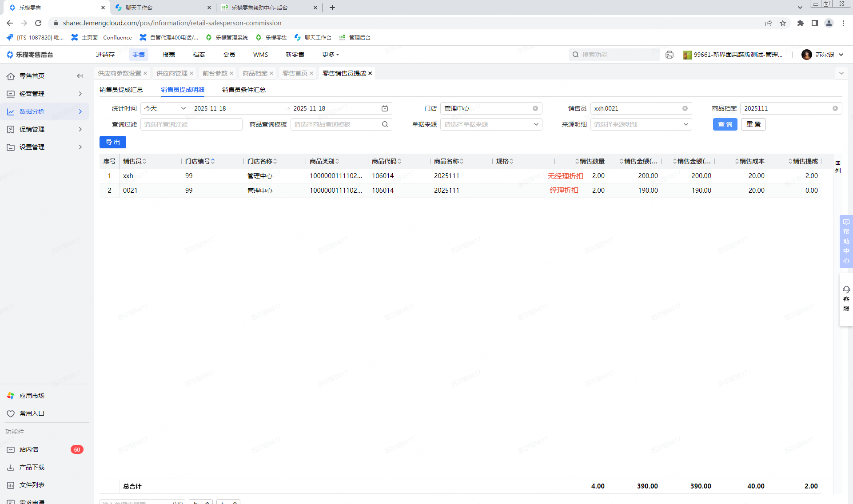Click the 查询 button
Viewport: 853px width, 504px height.
[x=725, y=124]
